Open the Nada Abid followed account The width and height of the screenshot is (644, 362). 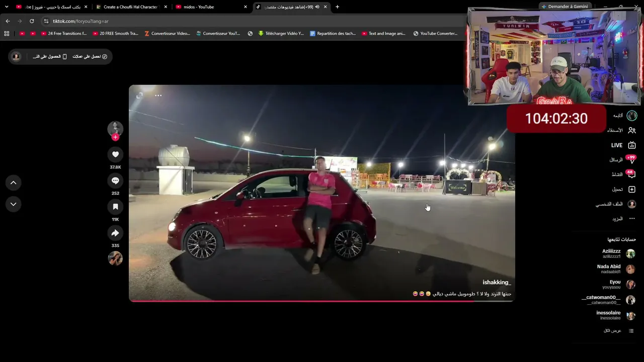(616, 269)
